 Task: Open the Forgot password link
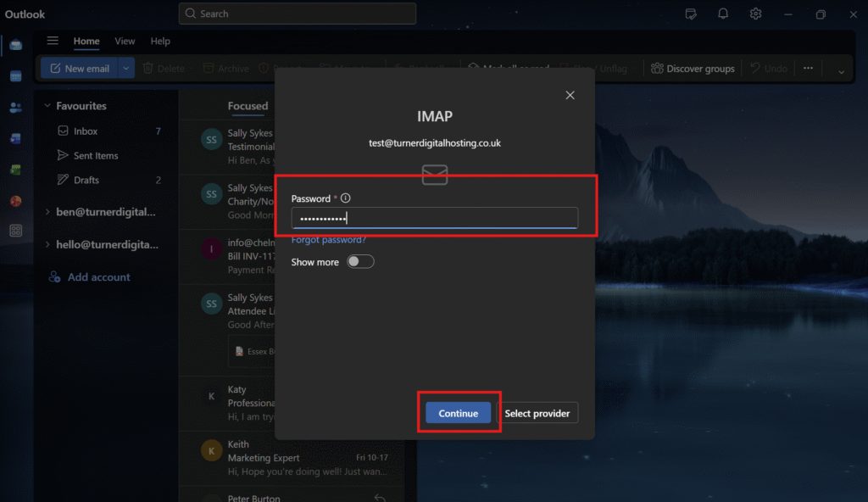tap(328, 239)
